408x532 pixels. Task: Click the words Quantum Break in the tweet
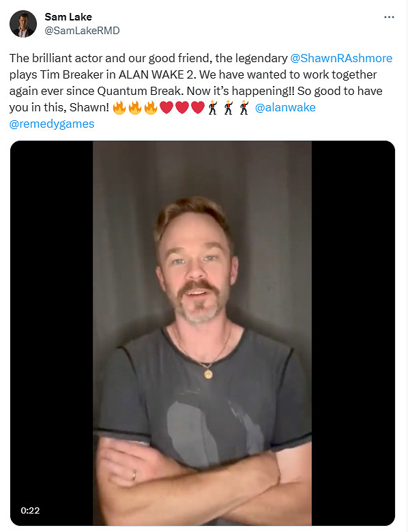coord(139,91)
